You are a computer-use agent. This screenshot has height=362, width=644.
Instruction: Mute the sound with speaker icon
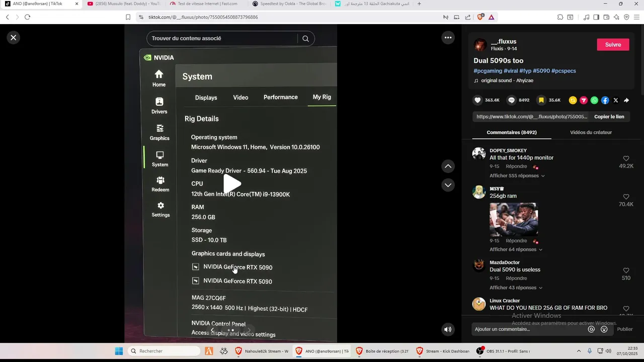pyautogui.click(x=447, y=329)
